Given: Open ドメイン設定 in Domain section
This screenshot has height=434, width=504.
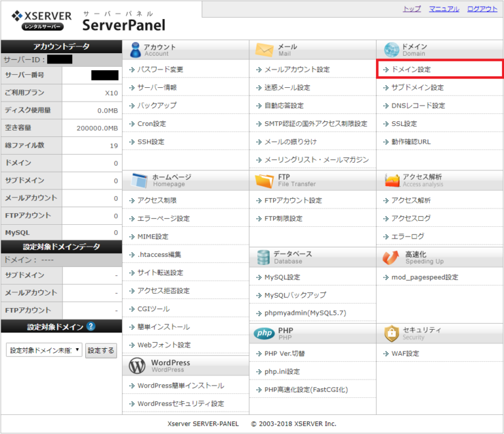Looking at the screenshot, I should click(411, 69).
